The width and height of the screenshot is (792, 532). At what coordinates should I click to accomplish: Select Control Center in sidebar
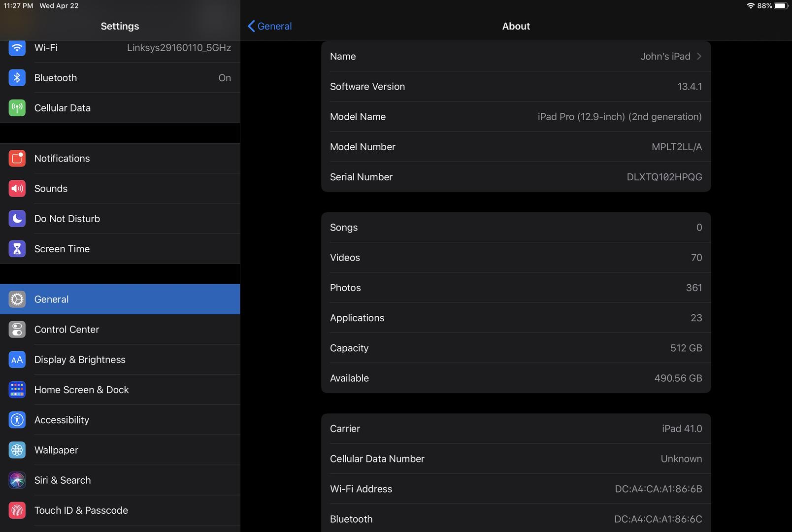point(120,330)
